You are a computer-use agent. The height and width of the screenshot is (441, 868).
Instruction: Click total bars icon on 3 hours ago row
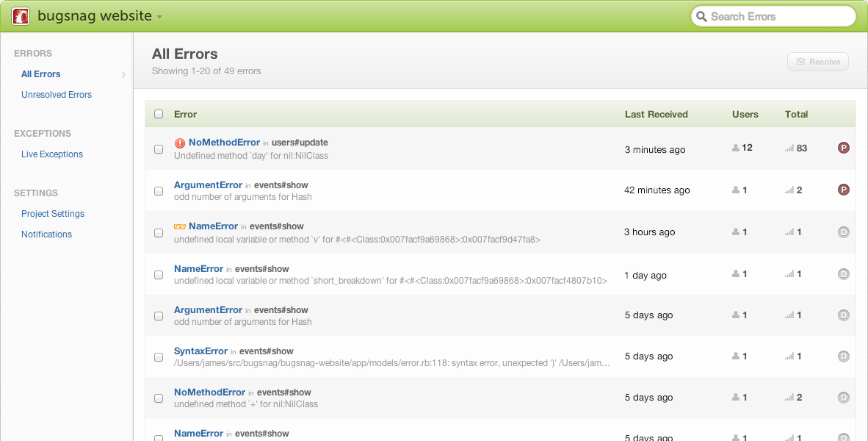point(789,232)
